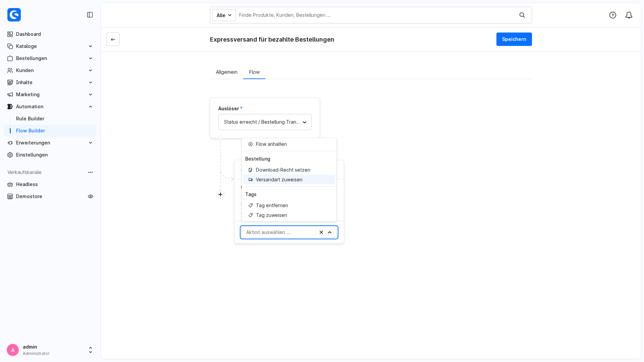Click the Aktion auswählen input field
This screenshot has height=362, width=644.
pos(280,232)
